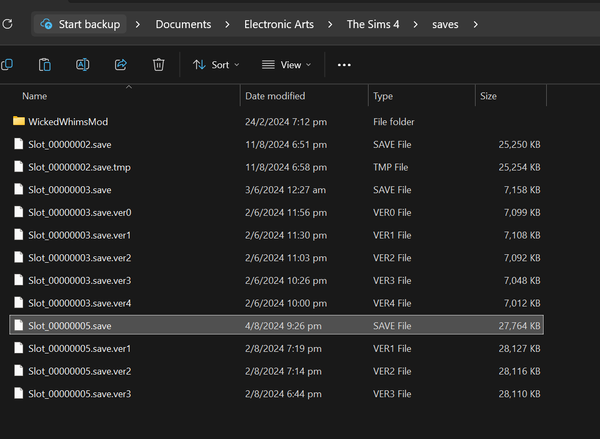
Task: Open the See more ellipsis menu
Action: 344,65
